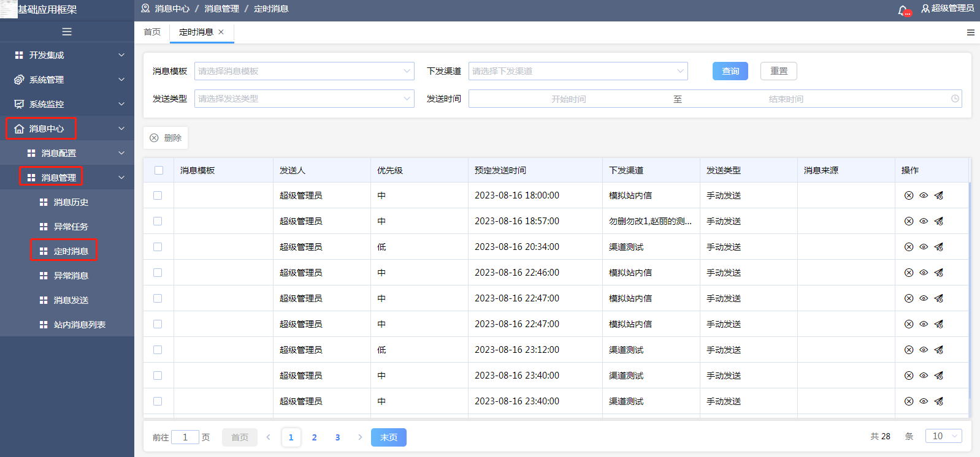The height and width of the screenshot is (457, 980).
Task: Open 异常消息 in the sidebar
Action: click(71, 276)
